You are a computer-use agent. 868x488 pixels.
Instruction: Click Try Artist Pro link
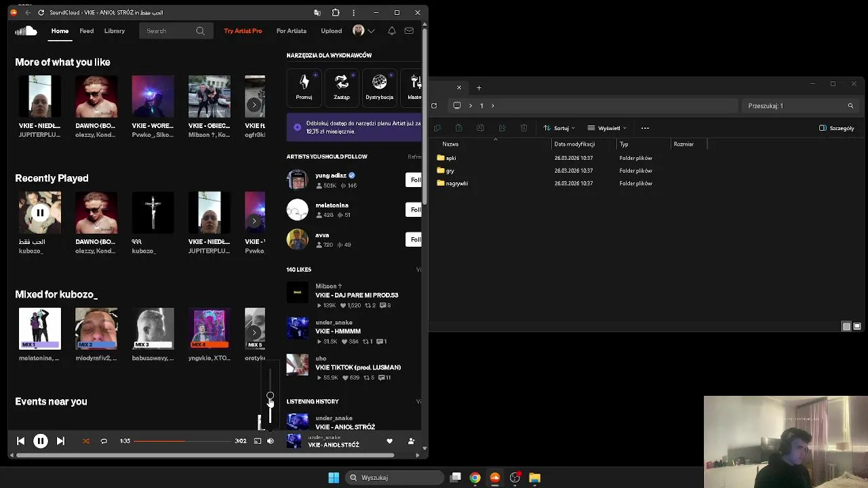243,30
